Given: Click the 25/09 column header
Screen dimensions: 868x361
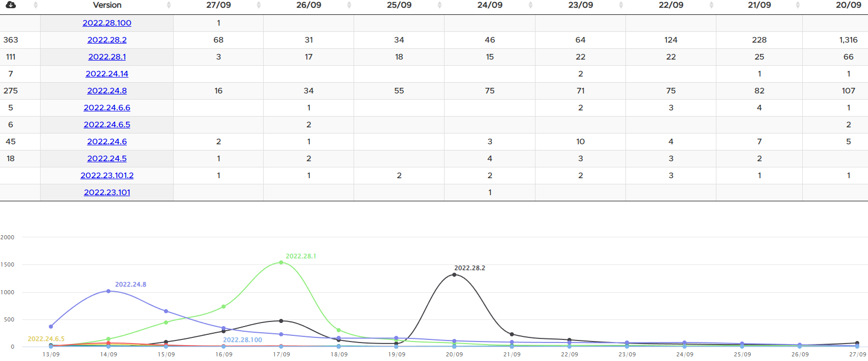Looking at the screenshot, I should coord(399,5).
